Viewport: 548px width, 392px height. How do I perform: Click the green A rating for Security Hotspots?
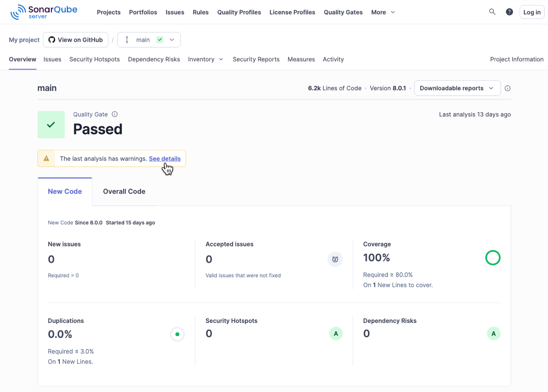tap(336, 333)
